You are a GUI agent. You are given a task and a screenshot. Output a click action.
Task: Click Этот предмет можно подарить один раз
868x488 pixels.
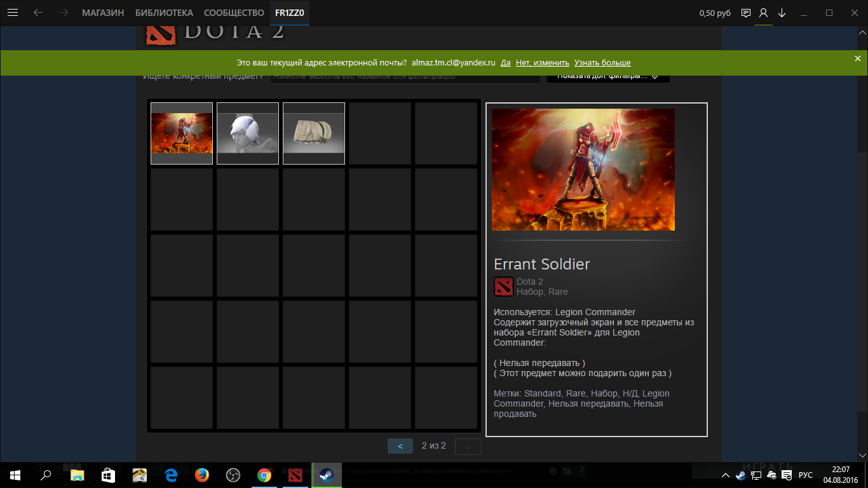pos(583,373)
